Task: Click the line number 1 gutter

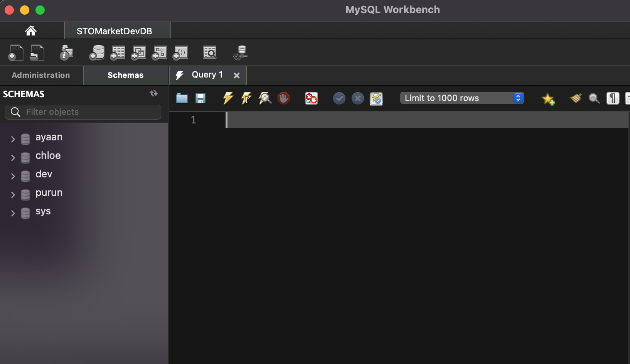Action: click(194, 120)
